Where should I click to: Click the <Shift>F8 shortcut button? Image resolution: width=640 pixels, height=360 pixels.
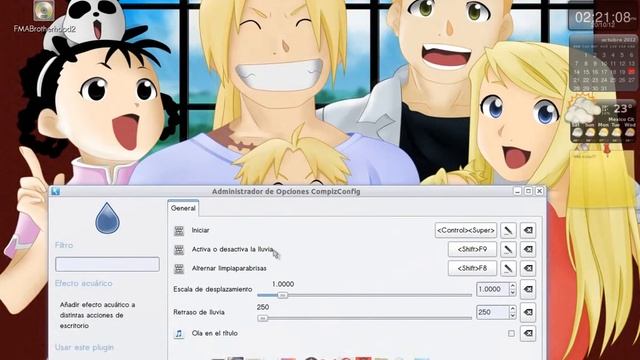click(472, 268)
